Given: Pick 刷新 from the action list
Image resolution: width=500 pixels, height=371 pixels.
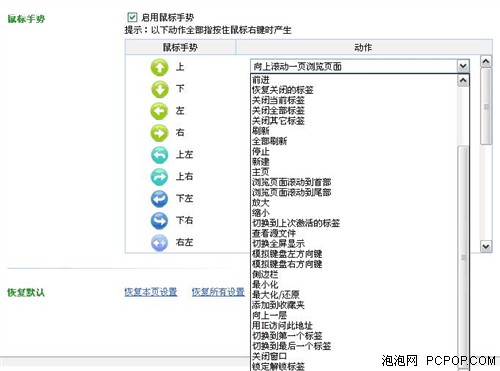Looking at the screenshot, I should (x=261, y=131).
